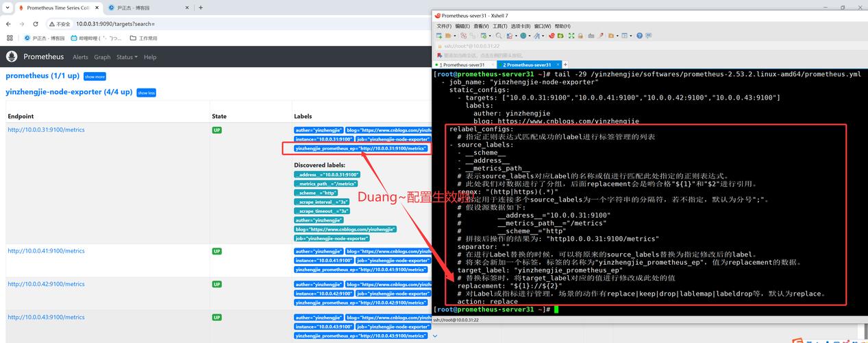Open Alerts in the Prometheus navbar
868x343 pixels.
80,57
